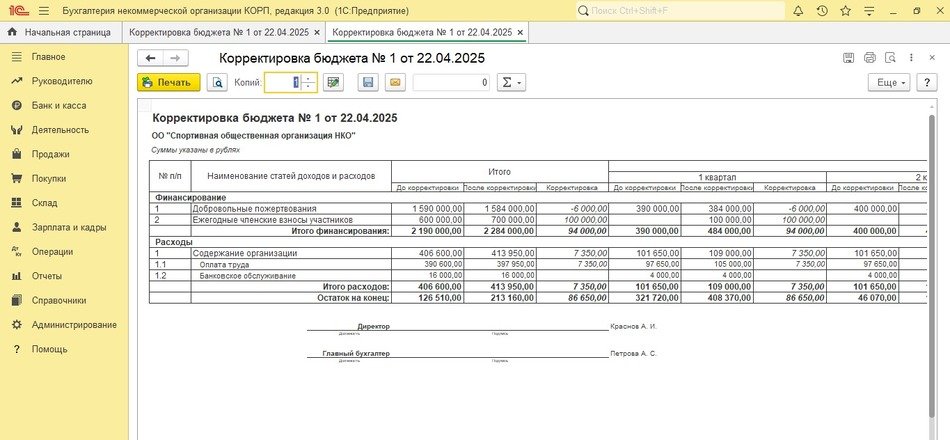
Task: Open history clock icon in title bar
Action: click(822, 11)
